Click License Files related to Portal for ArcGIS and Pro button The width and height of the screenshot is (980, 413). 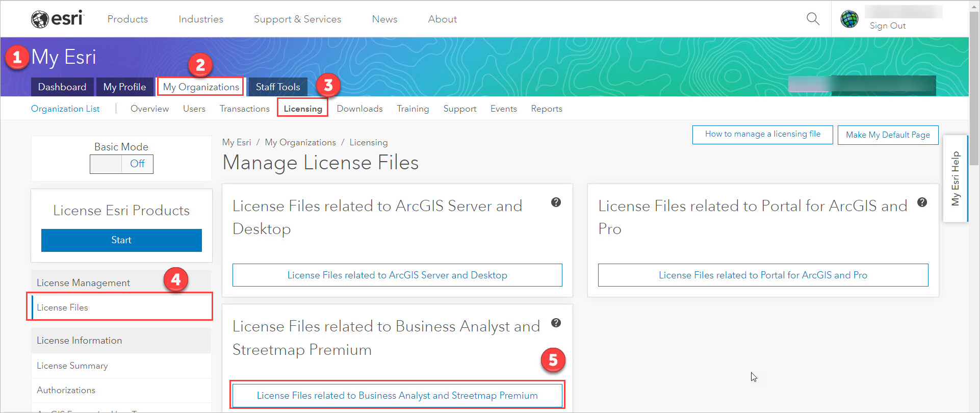[x=763, y=275]
